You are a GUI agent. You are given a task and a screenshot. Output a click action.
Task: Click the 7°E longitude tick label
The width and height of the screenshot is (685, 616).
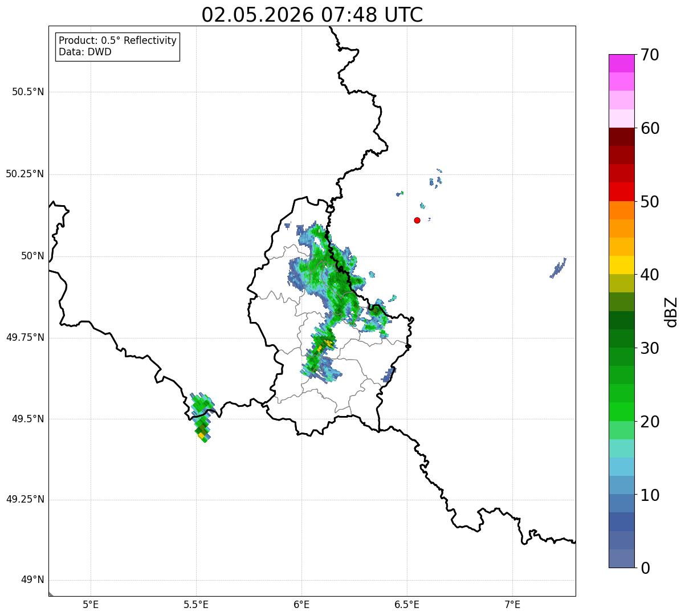(x=512, y=604)
